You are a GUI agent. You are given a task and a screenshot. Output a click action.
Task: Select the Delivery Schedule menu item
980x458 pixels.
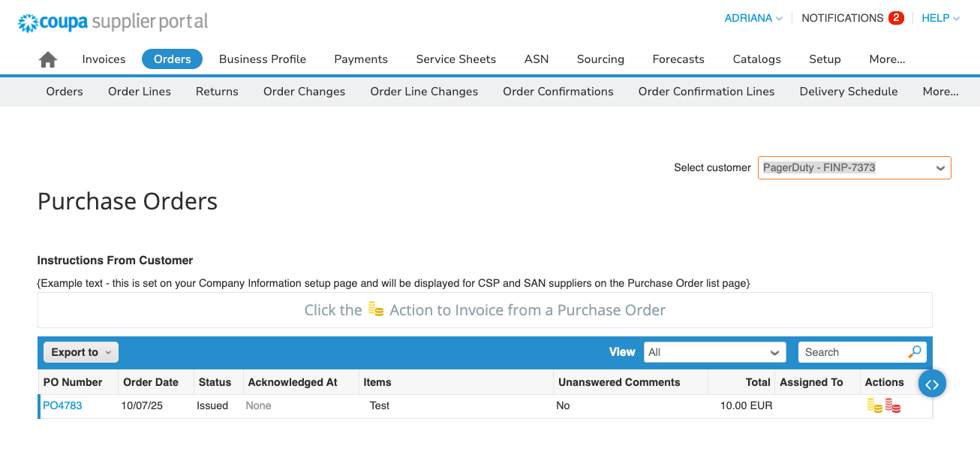[848, 91]
